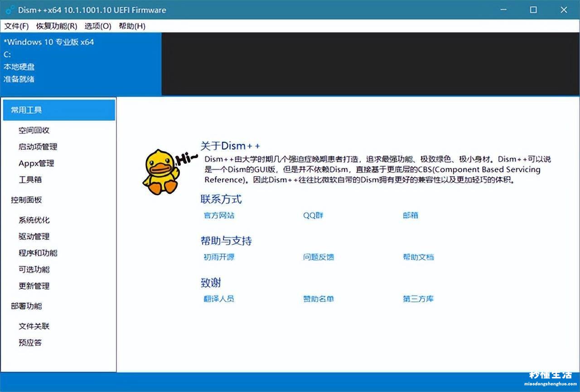Select the Windows 10 专业版 x64 image tile
Image resolution: width=580 pixels, height=392 pixels.
coord(81,64)
